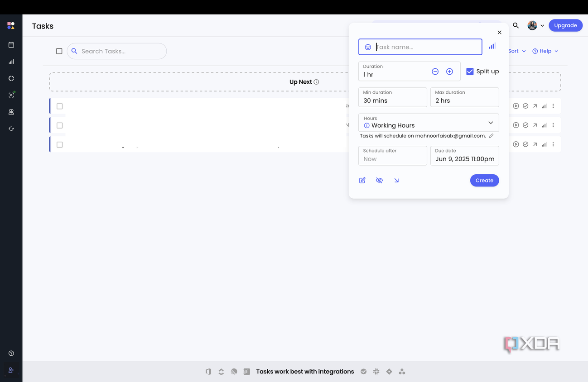
Task: Click the Slack integration icon
Action: (376, 372)
